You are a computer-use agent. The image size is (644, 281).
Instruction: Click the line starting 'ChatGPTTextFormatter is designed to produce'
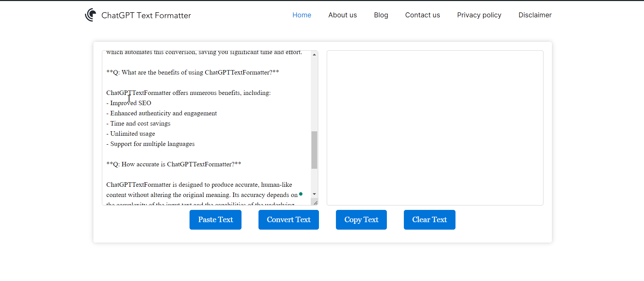199,185
